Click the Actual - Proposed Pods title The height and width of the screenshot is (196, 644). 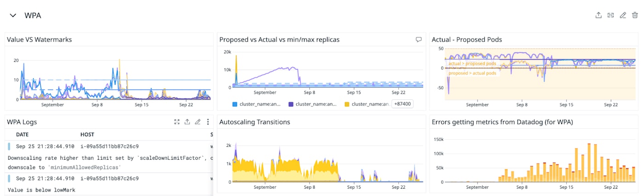(467, 40)
